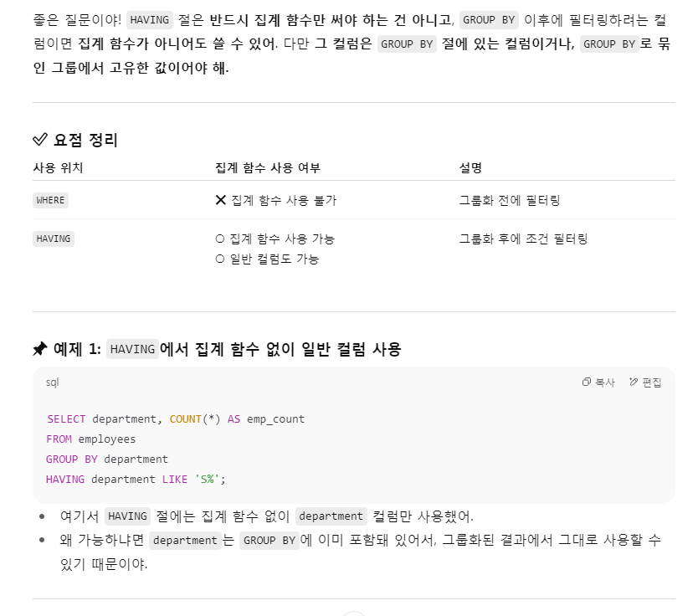The height and width of the screenshot is (616, 698).
Task: Click the sql language label
Action: pyautogui.click(x=52, y=382)
